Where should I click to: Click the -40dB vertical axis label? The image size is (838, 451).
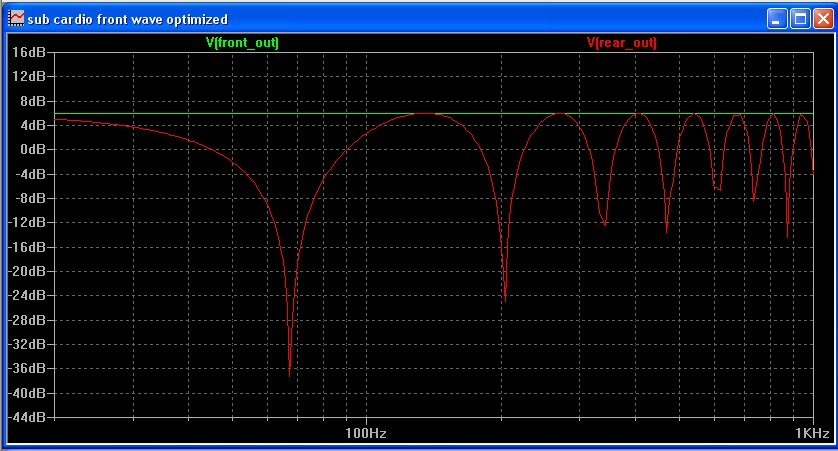pos(27,393)
